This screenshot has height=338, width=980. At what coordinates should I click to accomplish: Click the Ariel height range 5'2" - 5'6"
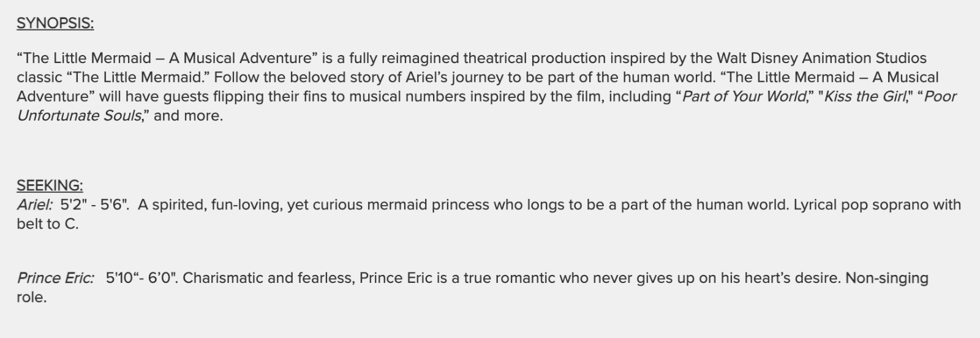click(x=94, y=205)
